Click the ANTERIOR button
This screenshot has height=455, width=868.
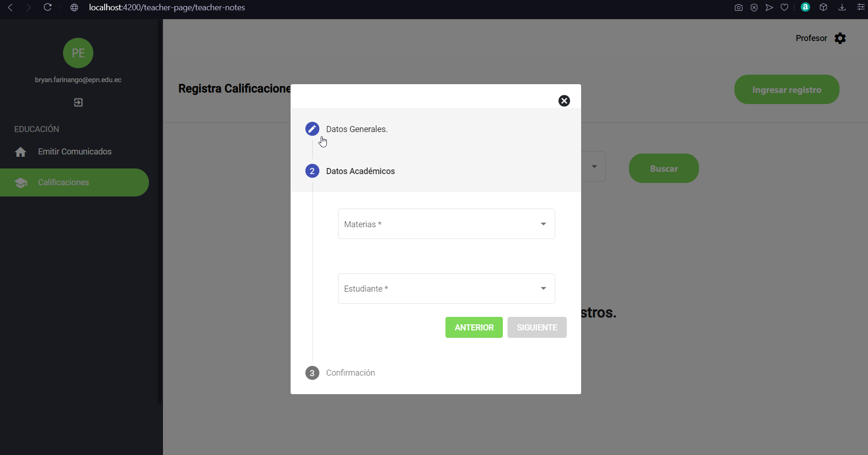click(x=474, y=327)
